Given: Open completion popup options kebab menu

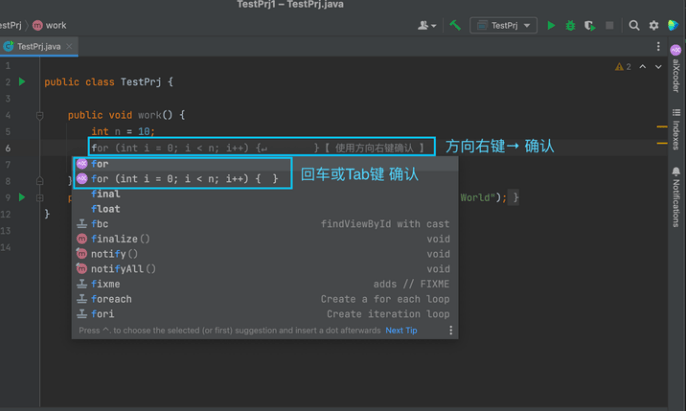Looking at the screenshot, I should coord(451,330).
